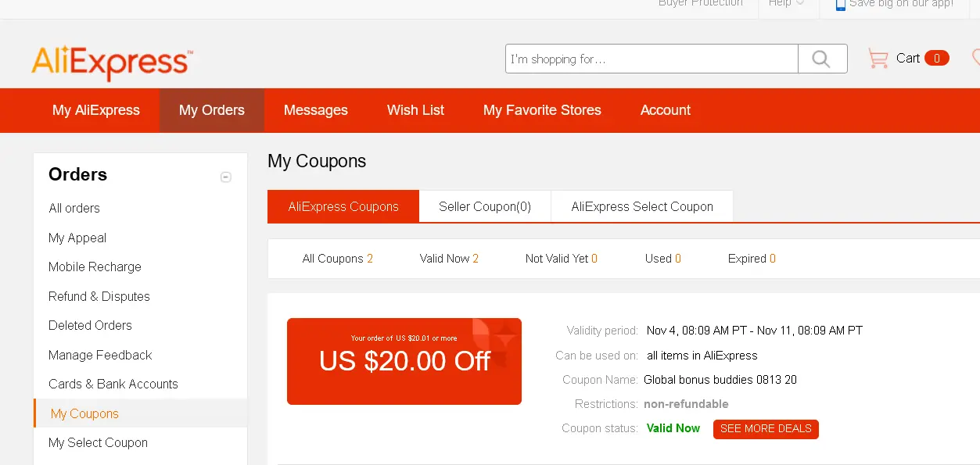Click the search magnifier icon

822,59
